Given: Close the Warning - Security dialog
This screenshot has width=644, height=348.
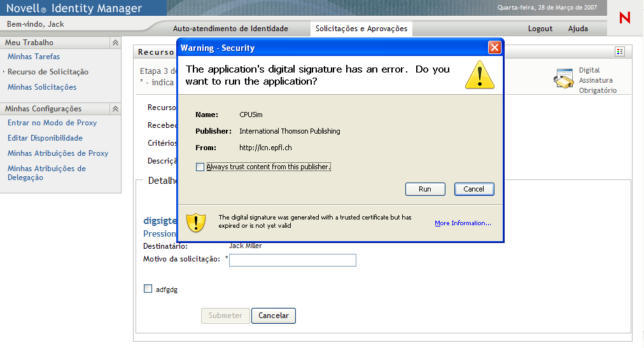Looking at the screenshot, I should [x=494, y=48].
